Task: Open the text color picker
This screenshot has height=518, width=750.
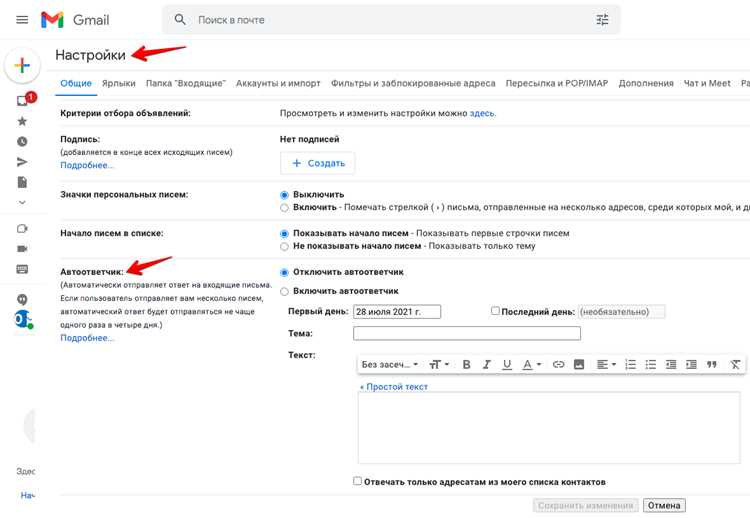Action: pyautogui.click(x=531, y=364)
